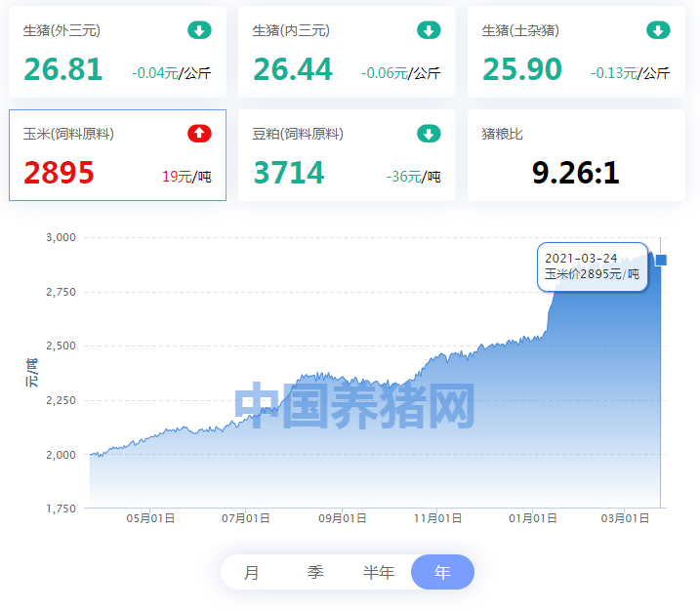The height and width of the screenshot is (611, 700).
Task: Click the 生猪(土杂猪) title text
Action: (x=520, y=31)
